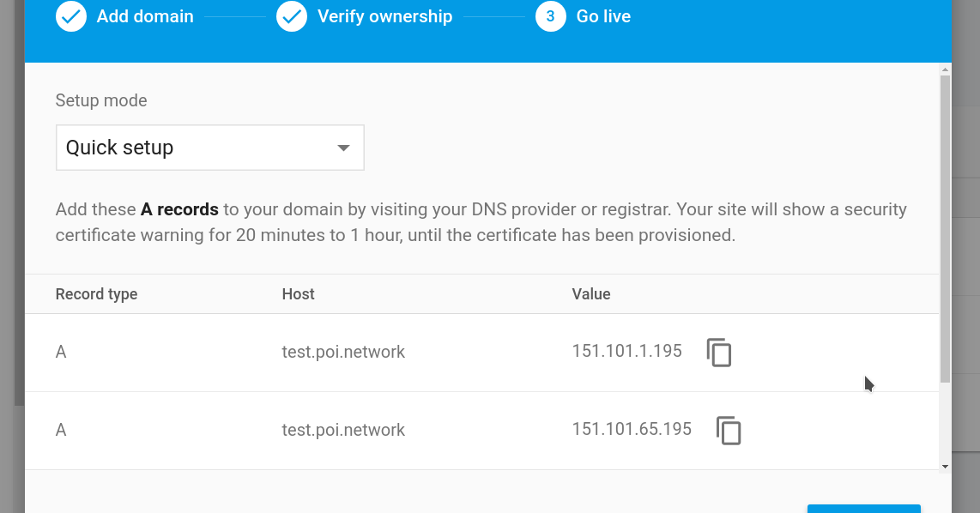Screen dimensions: 980x513
Task: Copy the IP address 151.101.65.195
Action: click(x=729, y=431)
